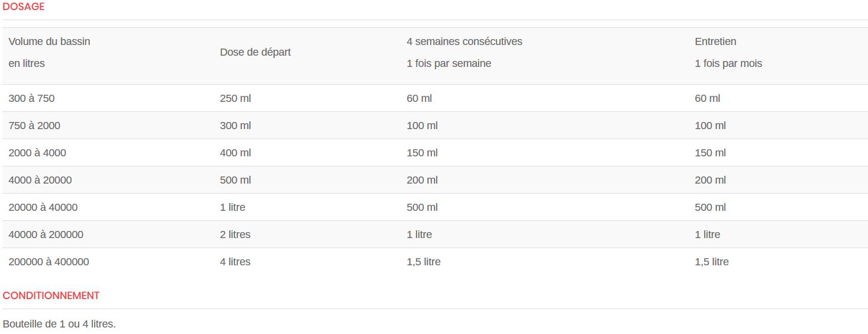Select the '300 à 750' volume cell
868x334 pixels.
click(x=31, y=98)
